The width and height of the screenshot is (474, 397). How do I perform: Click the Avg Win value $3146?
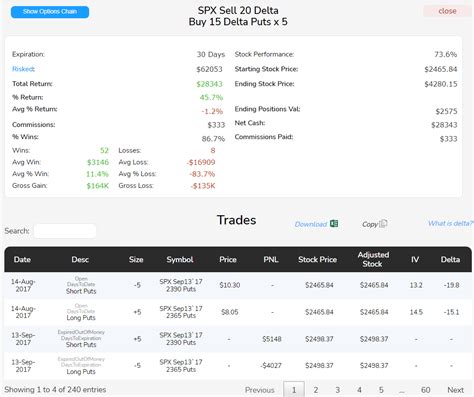click(x=98, y=162)
